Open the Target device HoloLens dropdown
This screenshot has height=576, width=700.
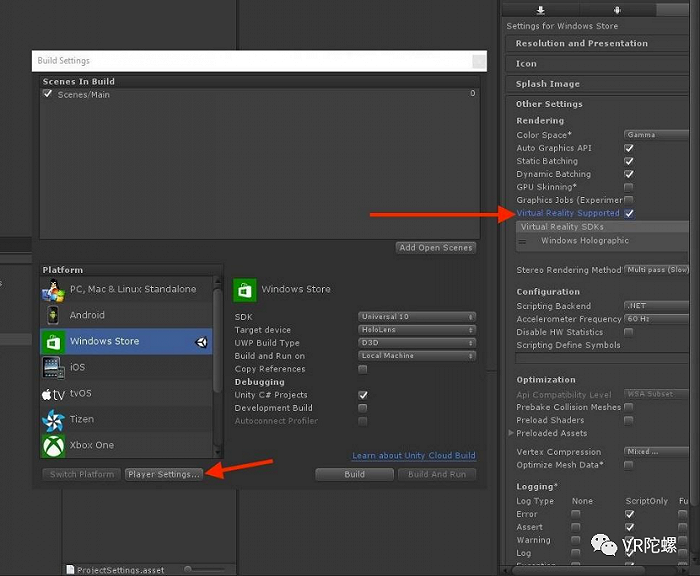coord(417,330)
